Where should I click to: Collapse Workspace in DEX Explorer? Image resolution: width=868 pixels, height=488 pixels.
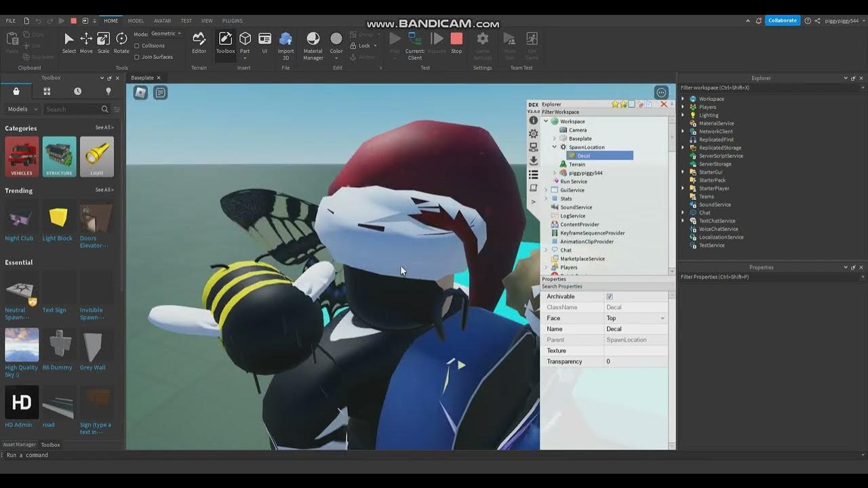[546, 121]
